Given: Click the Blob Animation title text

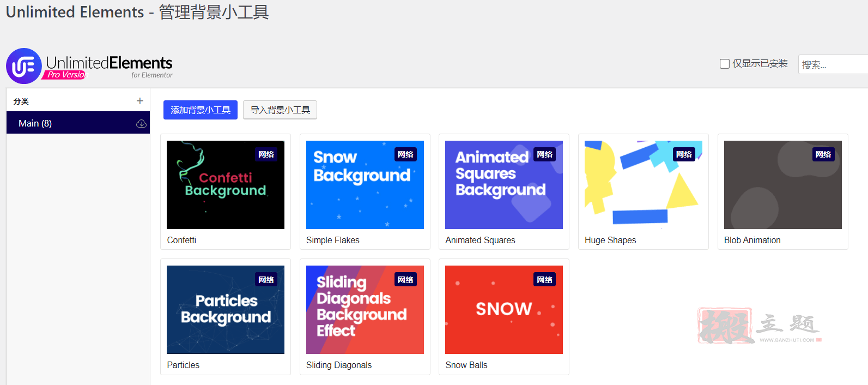Looking at the screenshot, I should click(752, 240).
